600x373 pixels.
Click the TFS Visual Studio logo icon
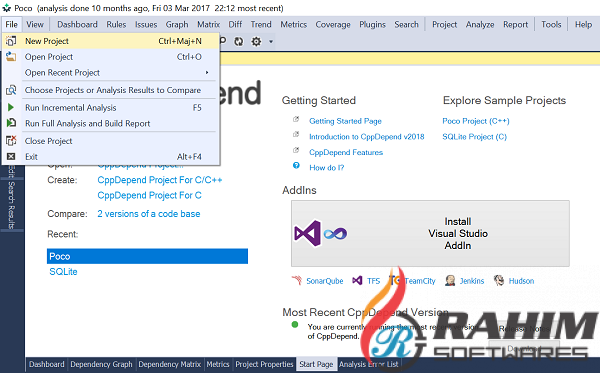(x=357, y=280)
